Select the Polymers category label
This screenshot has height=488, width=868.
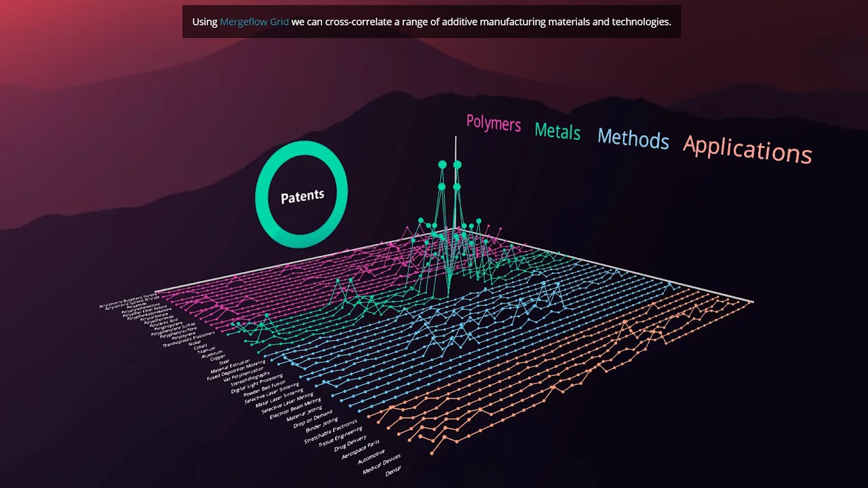click(x=493, y=124)
